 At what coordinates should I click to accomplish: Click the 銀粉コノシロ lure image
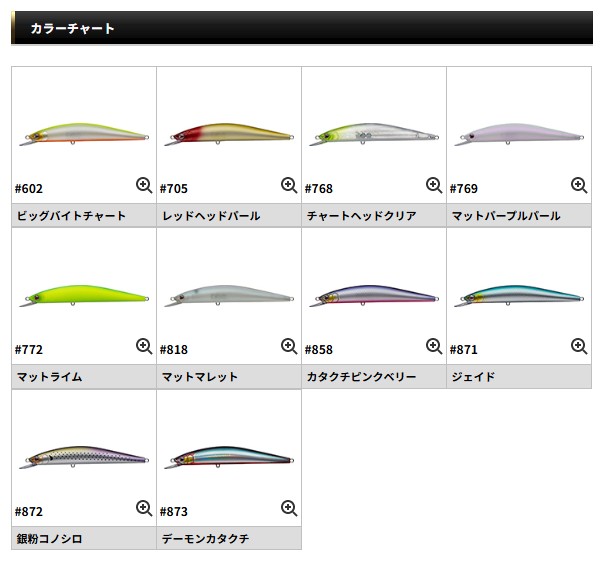coord(84,459)
